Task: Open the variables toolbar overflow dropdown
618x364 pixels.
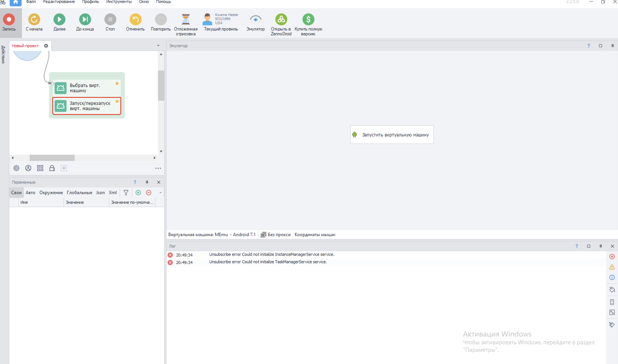Action: (x=160, y=193)
